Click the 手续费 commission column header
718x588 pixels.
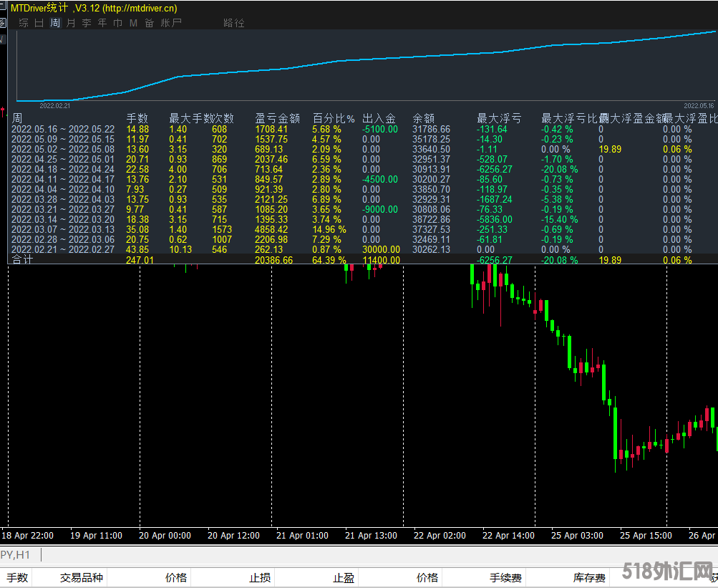[x=505, y=578]
